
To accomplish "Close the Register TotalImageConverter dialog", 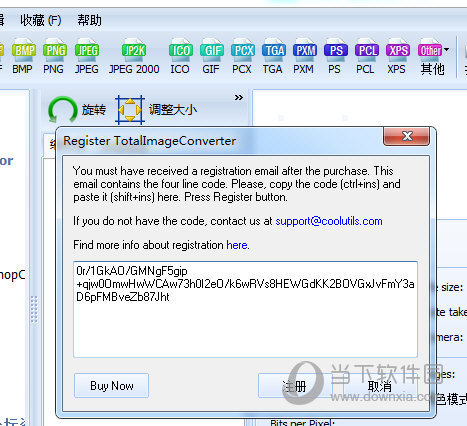I will pyautogui.click(x=406, y=136).
